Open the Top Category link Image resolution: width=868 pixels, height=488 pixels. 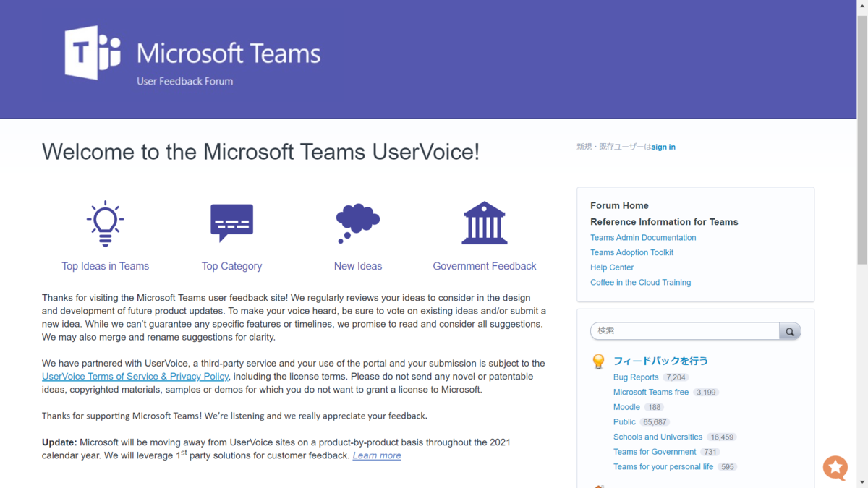click(231, 266)
